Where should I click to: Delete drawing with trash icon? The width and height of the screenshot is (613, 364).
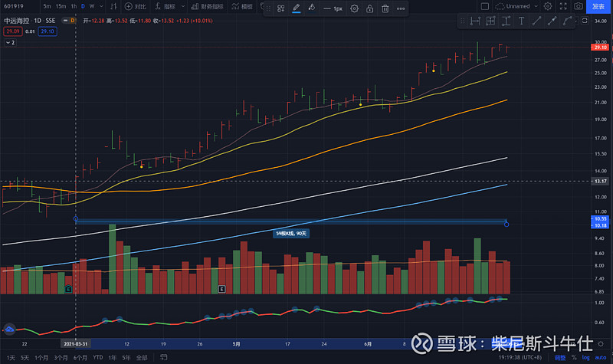385,8
